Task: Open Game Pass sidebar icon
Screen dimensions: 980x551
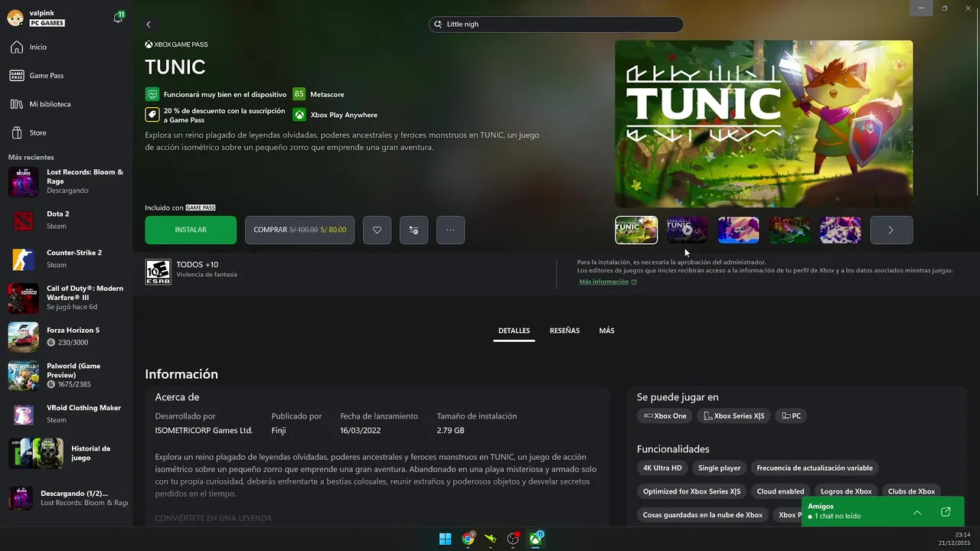Action: coord(16,76)
